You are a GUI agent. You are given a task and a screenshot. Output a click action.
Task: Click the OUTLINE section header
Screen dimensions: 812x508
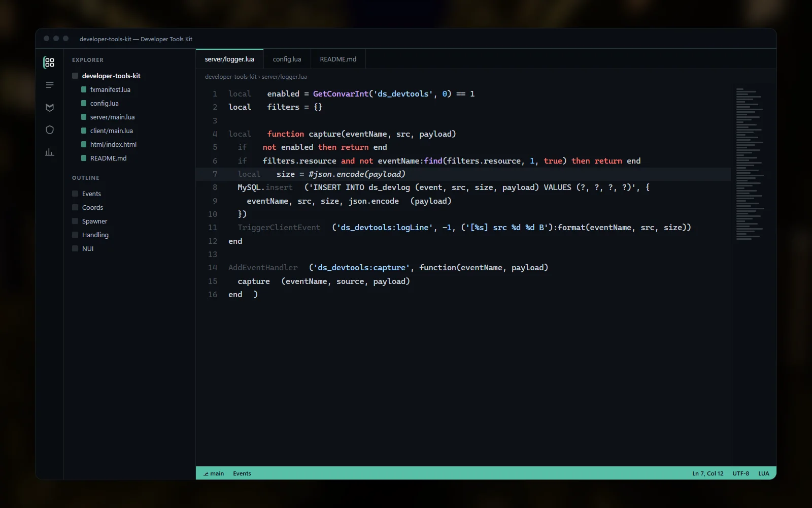(x=86, y=178)
